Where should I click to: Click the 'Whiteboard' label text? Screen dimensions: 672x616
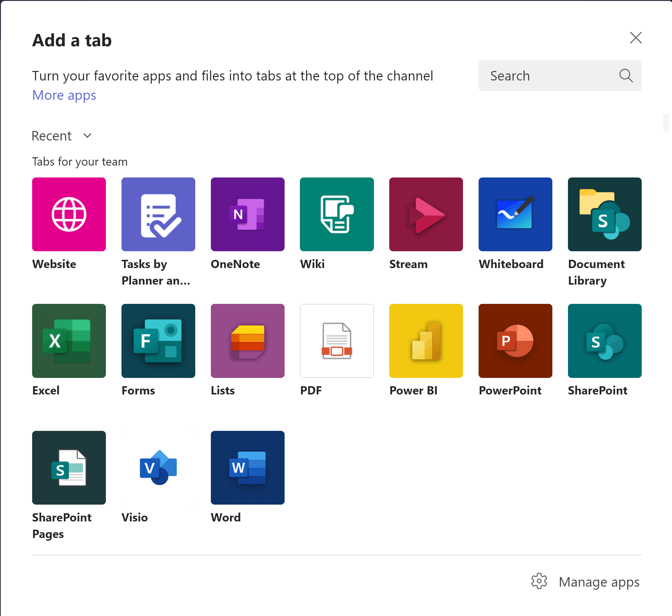tap(511, 264)
